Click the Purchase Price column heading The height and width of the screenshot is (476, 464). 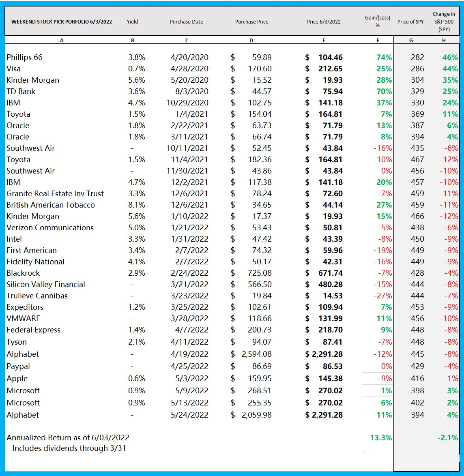(252, 22)
